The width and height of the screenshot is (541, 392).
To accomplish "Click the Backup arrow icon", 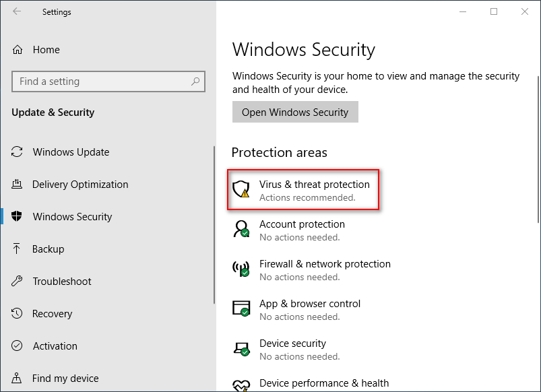I will (17, 249).
